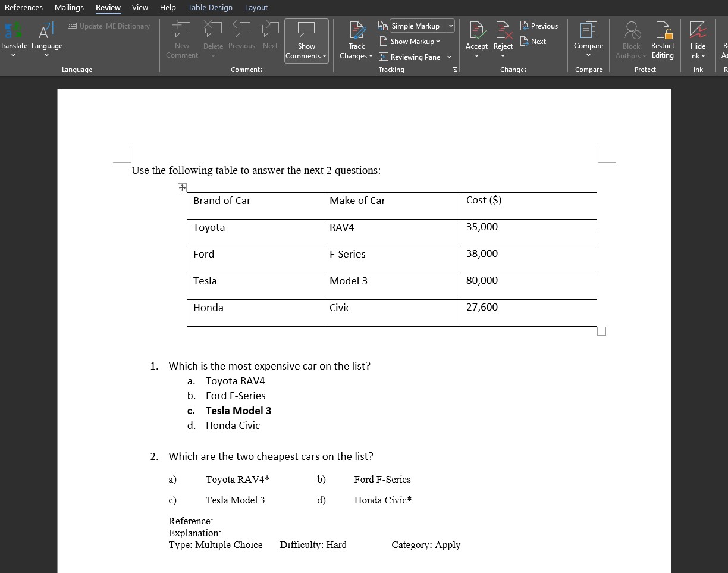Click the Ford table cell

pyautogui.click(x=255, y=259)
